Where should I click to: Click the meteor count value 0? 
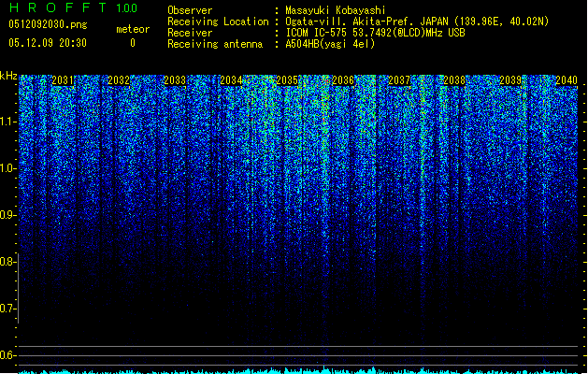click(133, 43)
